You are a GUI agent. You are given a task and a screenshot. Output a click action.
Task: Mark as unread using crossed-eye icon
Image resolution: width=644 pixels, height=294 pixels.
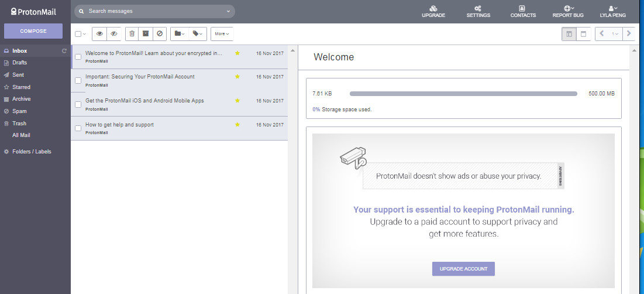(x=114, y=34)
